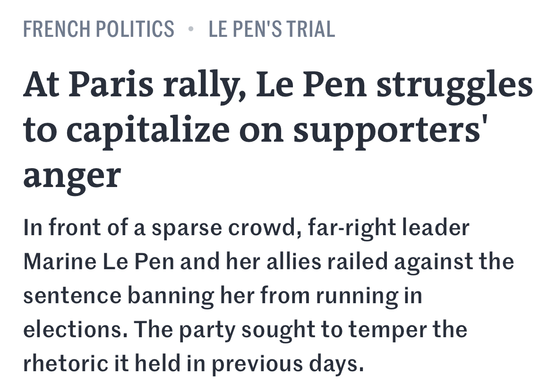Click the summary paragraph under the headline
557x392 pixels.
click(x=268, y=296)
